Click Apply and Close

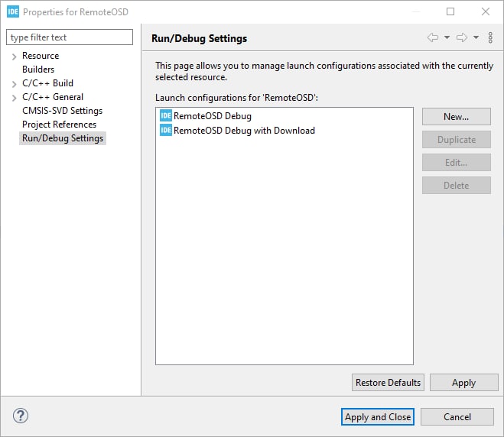coord(378,417)
